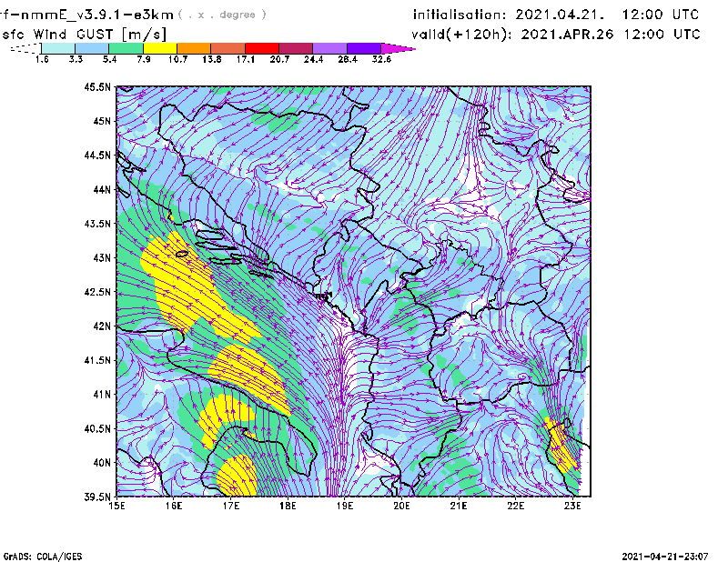Click the 40.5N latitude label
This screenshot has width=728, height=562.
click(x=97, y=429)
